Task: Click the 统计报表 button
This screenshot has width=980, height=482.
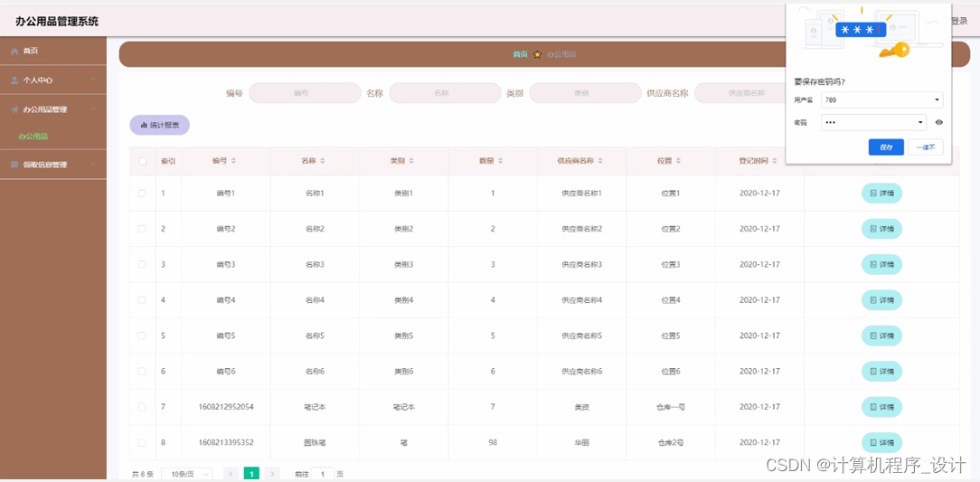Action: (x=159, y=125)
